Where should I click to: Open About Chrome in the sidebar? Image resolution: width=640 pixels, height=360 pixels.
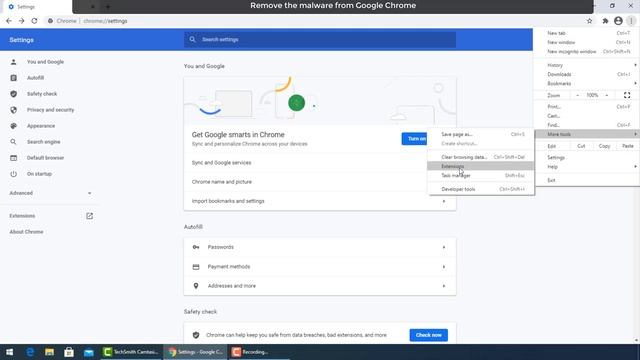point(26,232)
